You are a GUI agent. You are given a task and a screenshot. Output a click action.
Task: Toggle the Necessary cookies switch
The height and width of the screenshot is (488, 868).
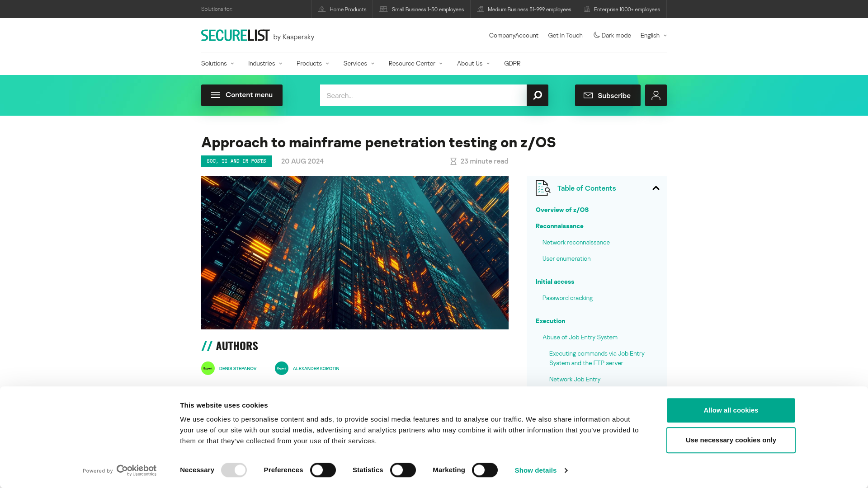(234, 470)
